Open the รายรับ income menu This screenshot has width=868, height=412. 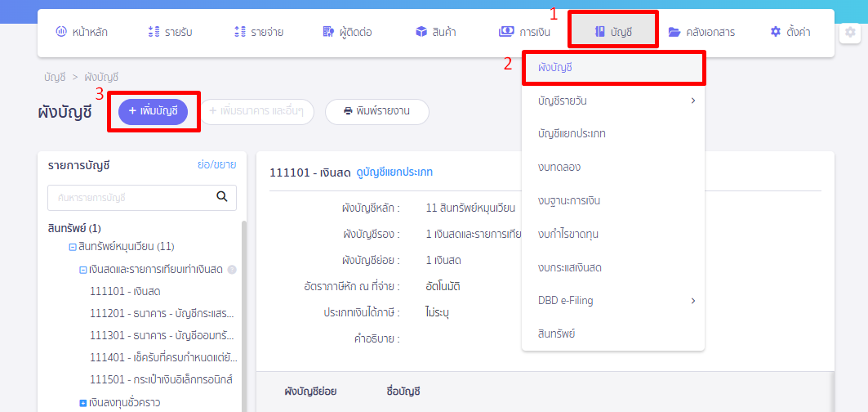169,32
